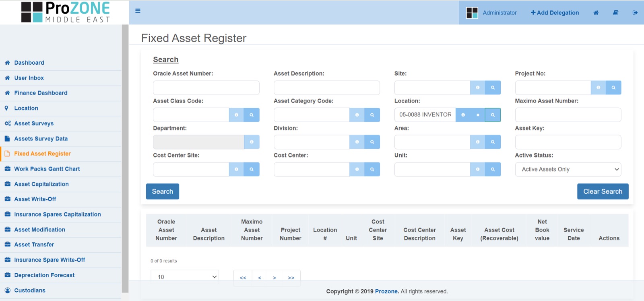Click the Cost Center info icon

click(x=357, y=169)
